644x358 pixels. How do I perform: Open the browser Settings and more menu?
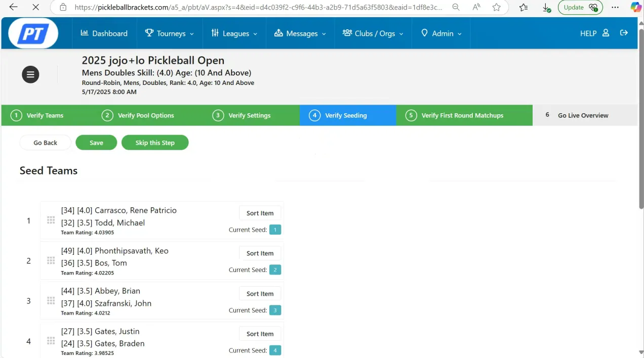coord(615,7)
